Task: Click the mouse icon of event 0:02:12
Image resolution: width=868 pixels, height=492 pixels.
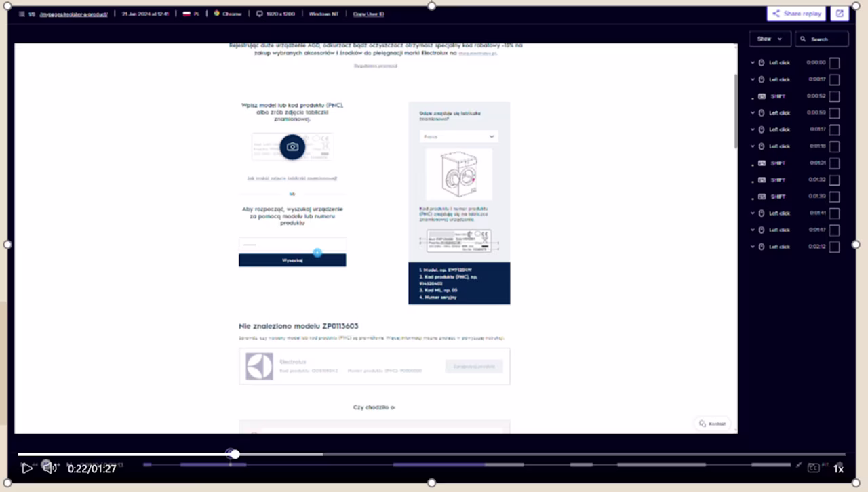Action: (762, 247)
